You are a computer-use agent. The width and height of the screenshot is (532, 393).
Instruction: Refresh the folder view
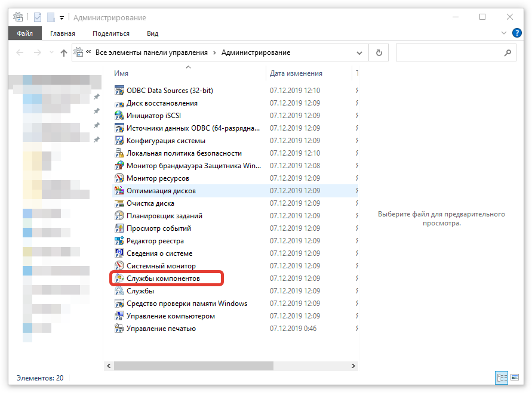coord(379,52)
